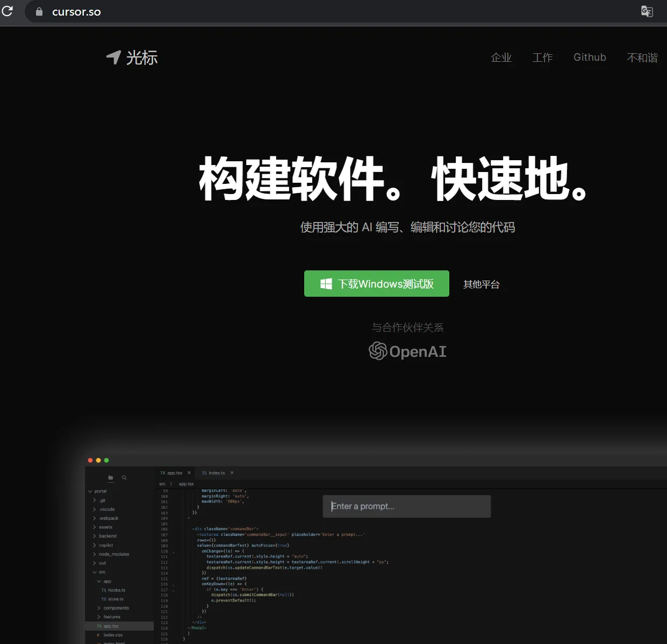Open the file explorer icon in the sidebar
The width and height of the screenshot is (667, 644).
[x=110, y=477]
